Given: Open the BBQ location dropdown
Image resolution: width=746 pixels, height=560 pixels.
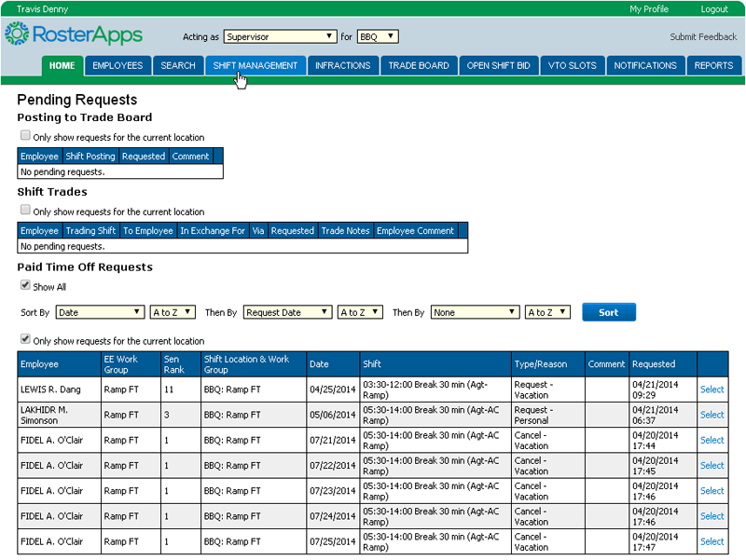Looking at the screenshot, I should (378, 36).
